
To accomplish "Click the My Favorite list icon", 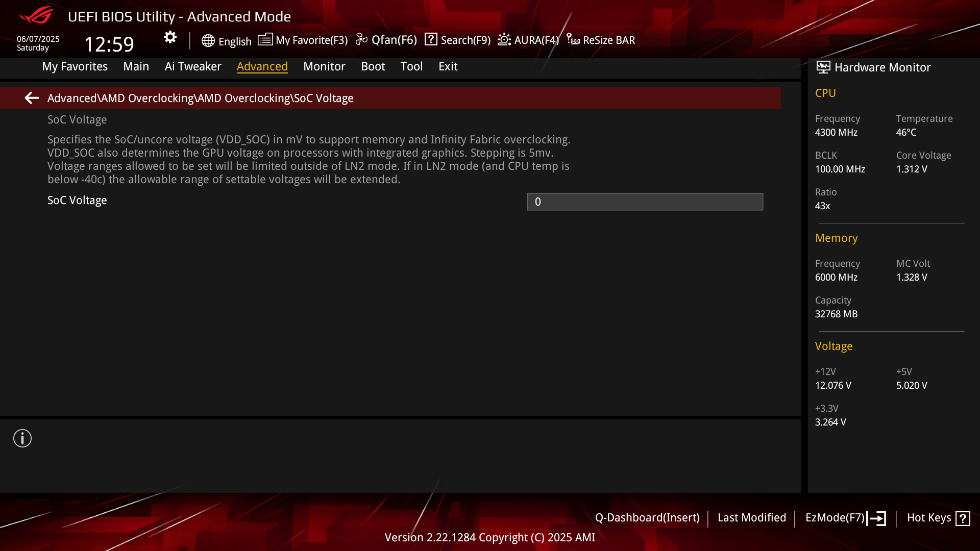I will click(265, 40).
